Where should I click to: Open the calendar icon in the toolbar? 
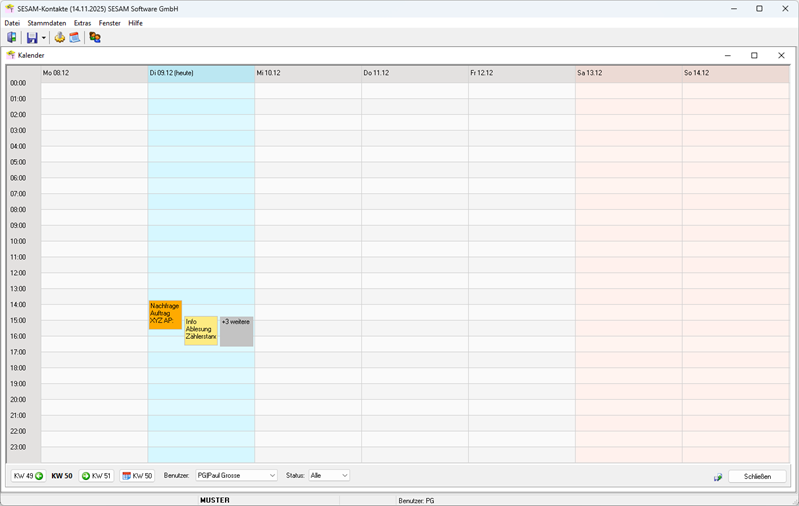[x=75, y=37]
